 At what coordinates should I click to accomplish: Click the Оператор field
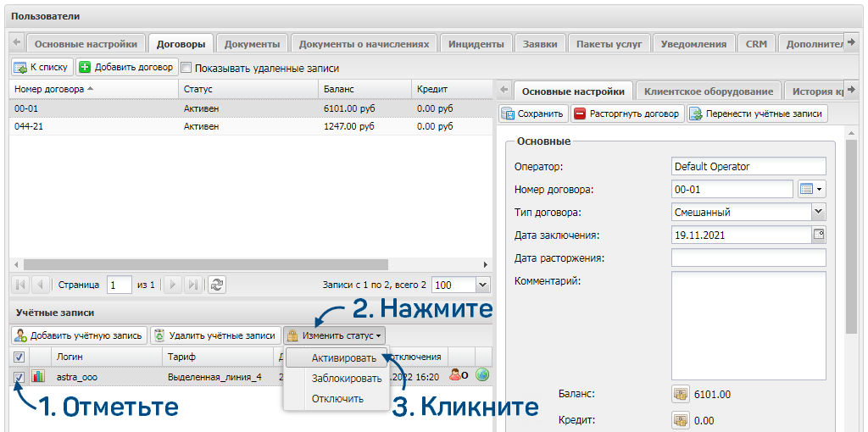748,166
